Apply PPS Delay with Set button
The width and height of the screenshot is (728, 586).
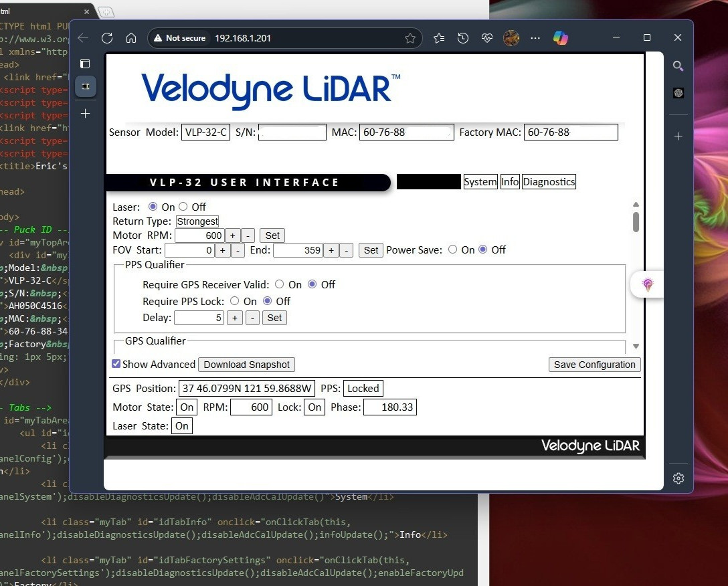tap(274, 318)
